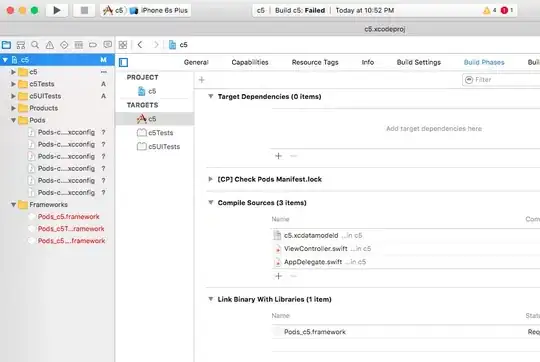Open the Symbol navigator icon

click(21, 45)
